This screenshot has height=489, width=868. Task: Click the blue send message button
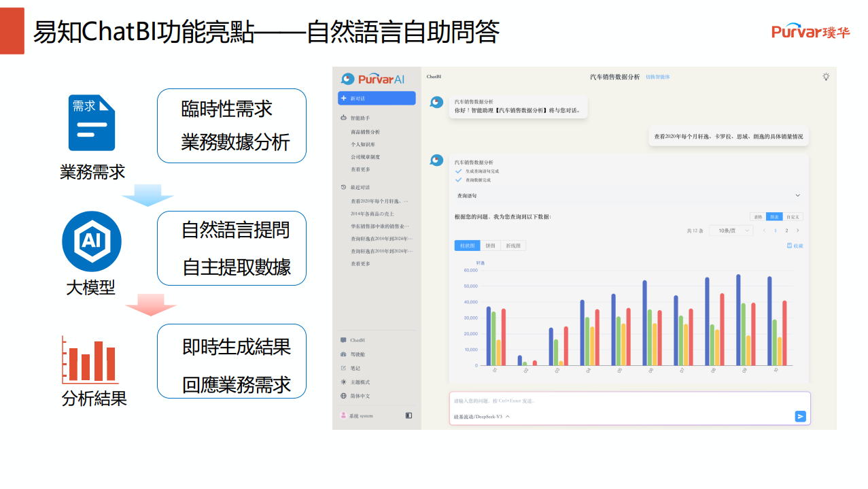coord(801,416)
